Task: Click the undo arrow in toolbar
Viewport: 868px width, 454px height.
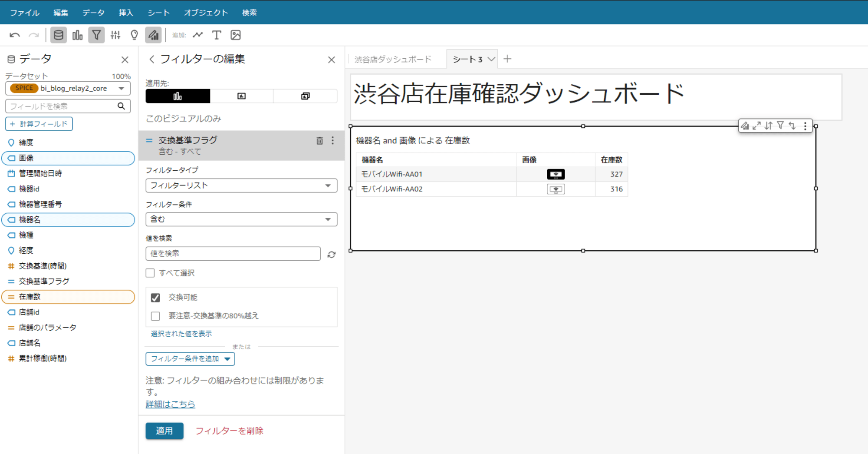Action: pos(15,35)
